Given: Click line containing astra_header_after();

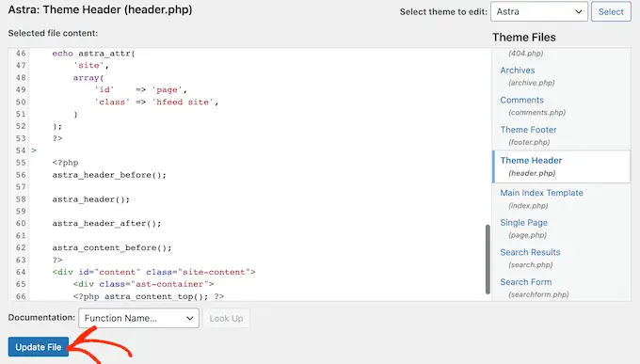Looking at the screenshot, I should (x=107, y=224).
